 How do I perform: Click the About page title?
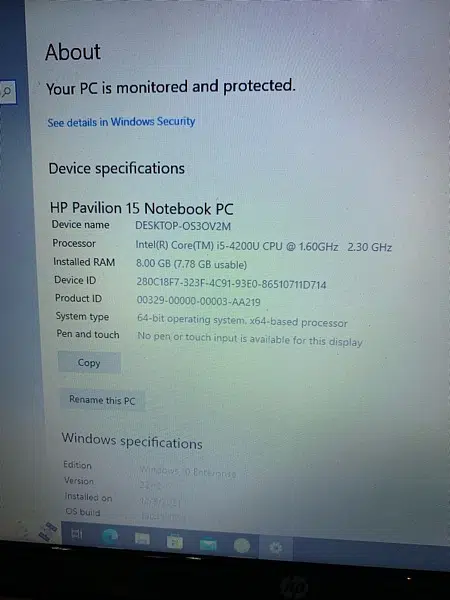coord(73,52)
